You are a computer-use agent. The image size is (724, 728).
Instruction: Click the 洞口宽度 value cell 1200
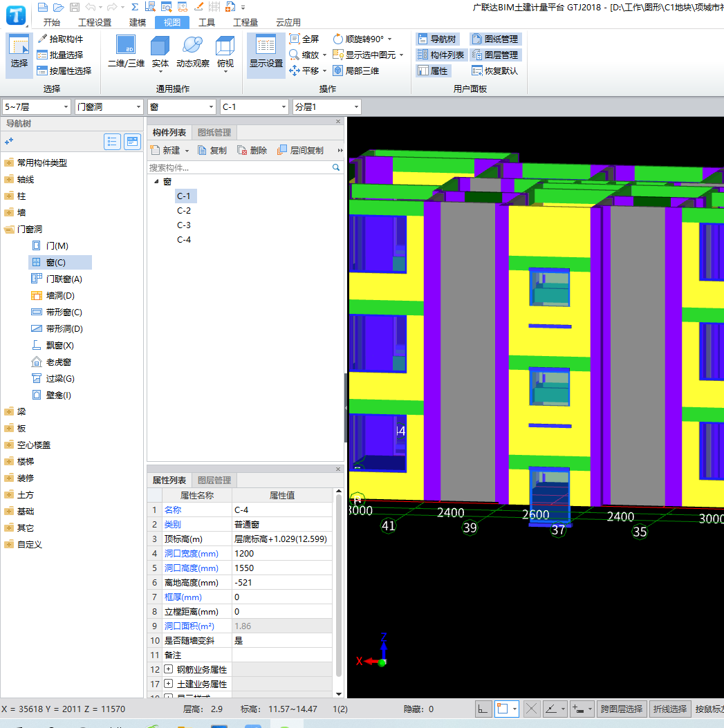coord(282,553)
